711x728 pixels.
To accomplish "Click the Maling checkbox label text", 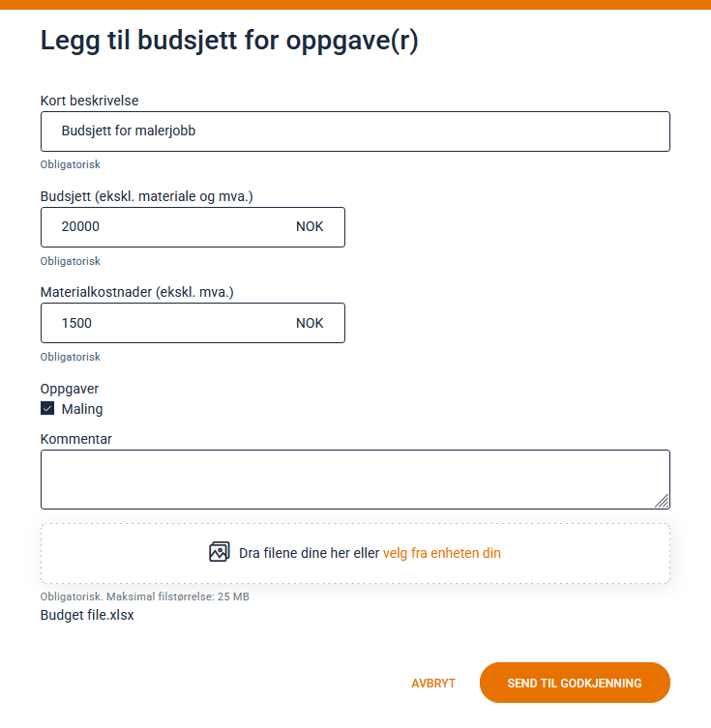I will tap(82, 409).
